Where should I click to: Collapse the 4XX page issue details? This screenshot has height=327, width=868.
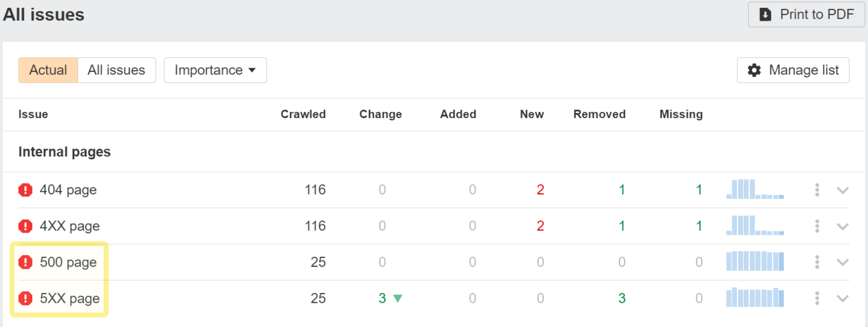pos(843,226)
